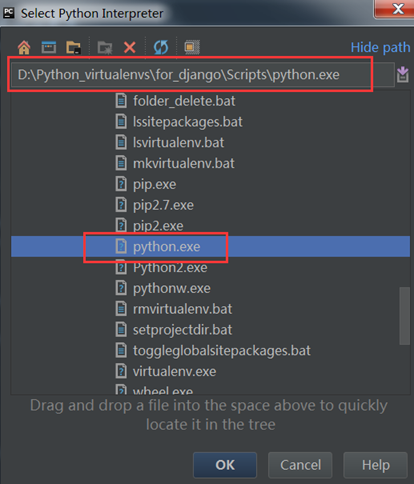
Task: Click file icon next to pip.exe
Action: 121,184
